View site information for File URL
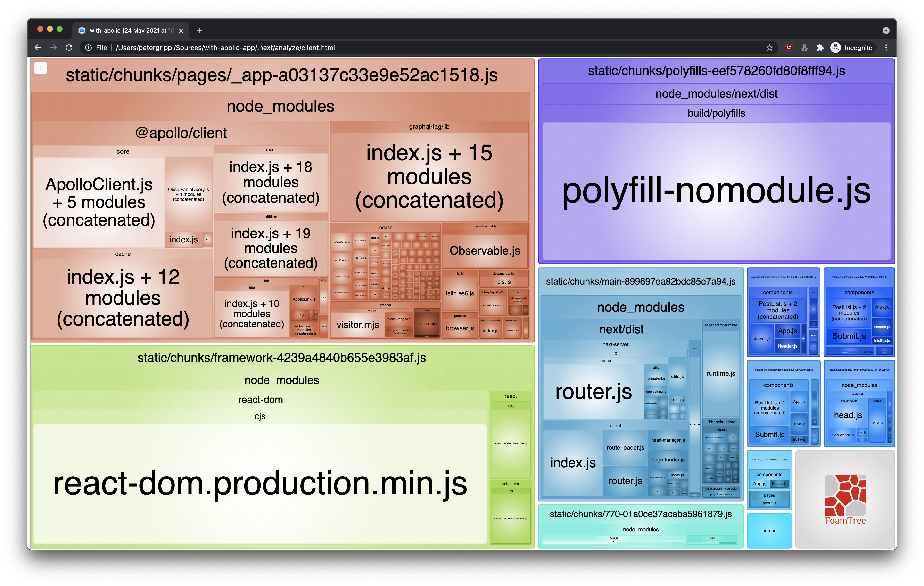This screenshot has height=586, width=924. coord(88,48)
